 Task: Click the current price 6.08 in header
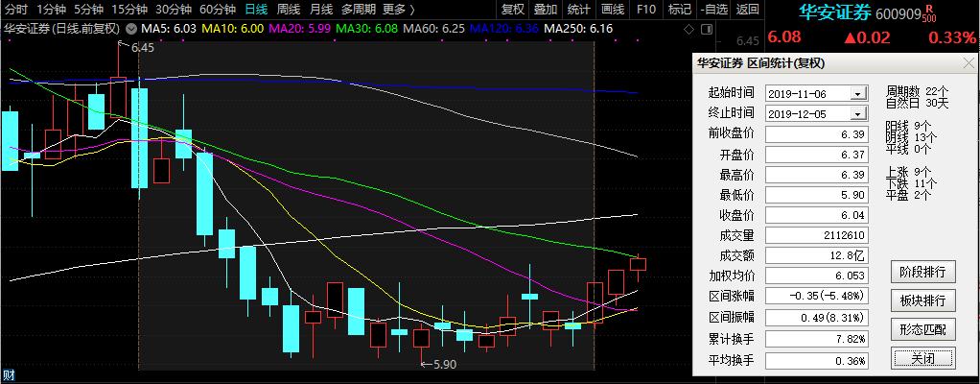tap(784, 36)
